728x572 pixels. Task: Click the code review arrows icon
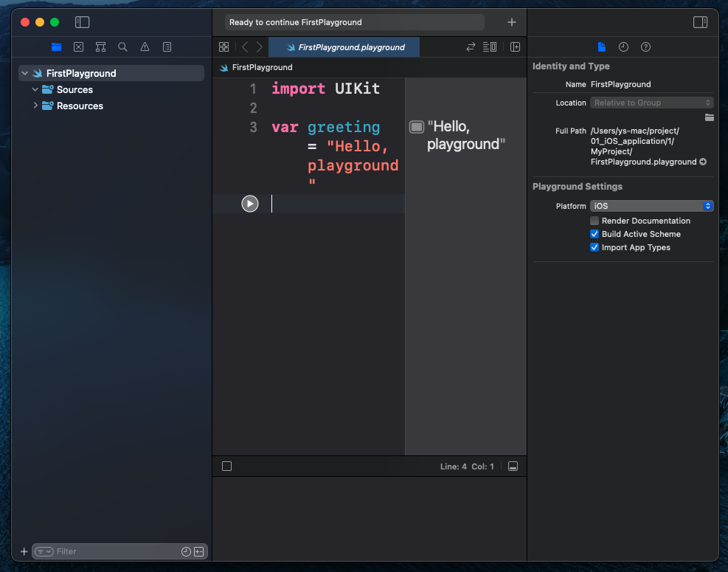471,47
